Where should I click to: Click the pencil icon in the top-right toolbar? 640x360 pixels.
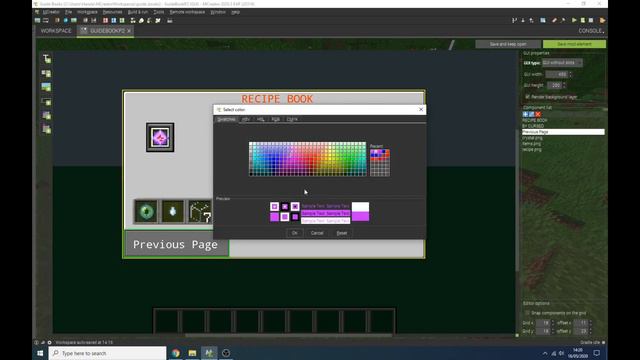[x=554, y=20]
